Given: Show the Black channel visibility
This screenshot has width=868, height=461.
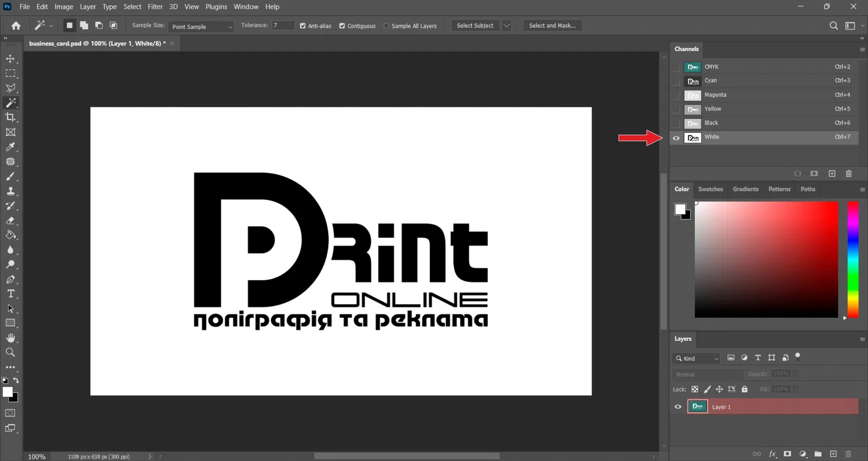Looking at the screenshot, I should pos(676,123).
